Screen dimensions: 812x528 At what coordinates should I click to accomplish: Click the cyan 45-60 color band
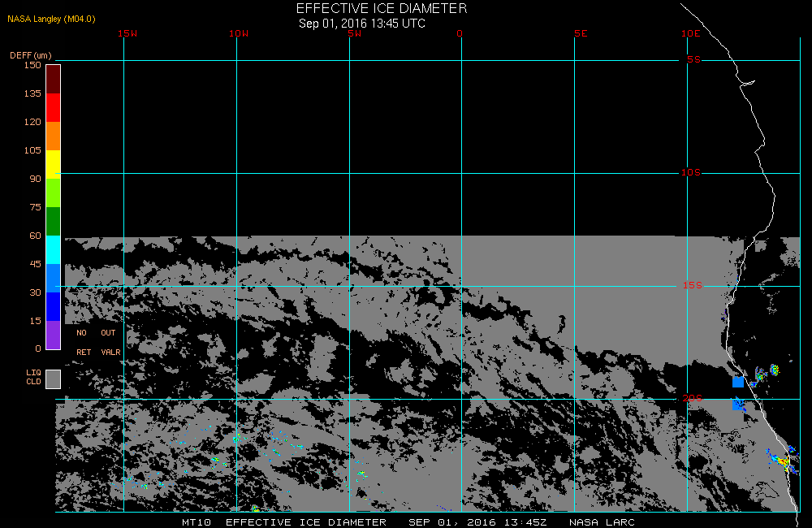[54, 249]
